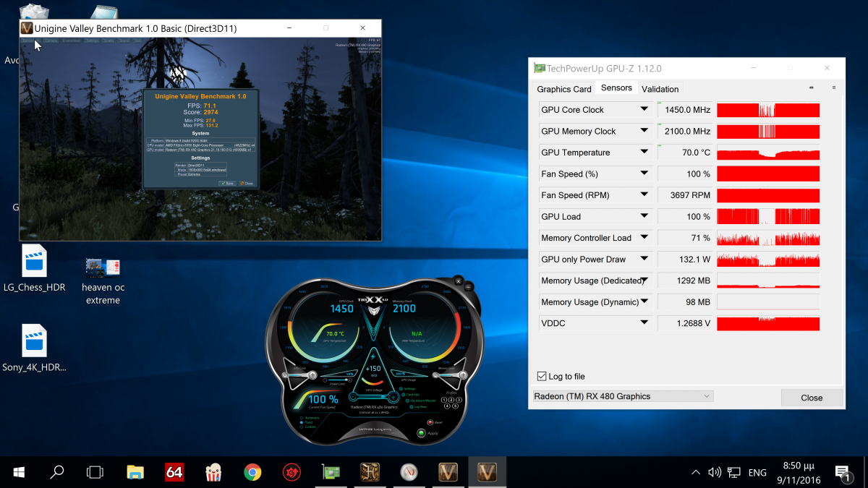Switch to the Sensors tab in GPU-Z
The width and height of the screenshot is (868, 488).
pyautogui.click(x=616, y=88)
